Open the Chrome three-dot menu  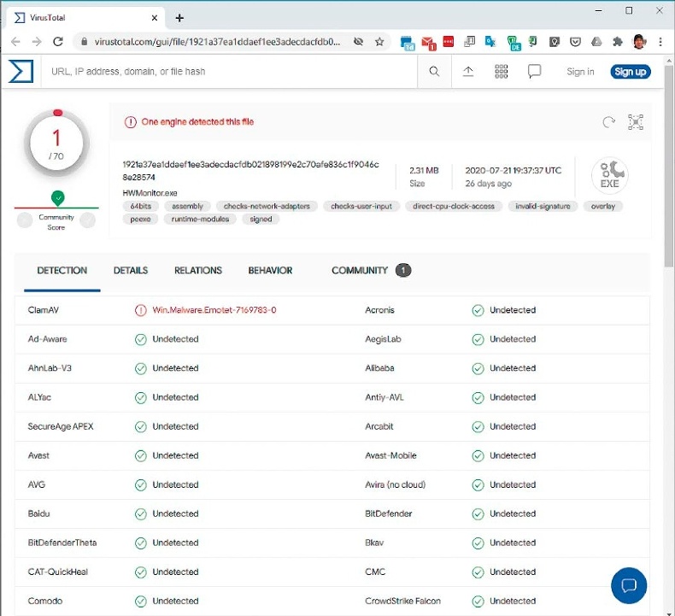point(660,42)
